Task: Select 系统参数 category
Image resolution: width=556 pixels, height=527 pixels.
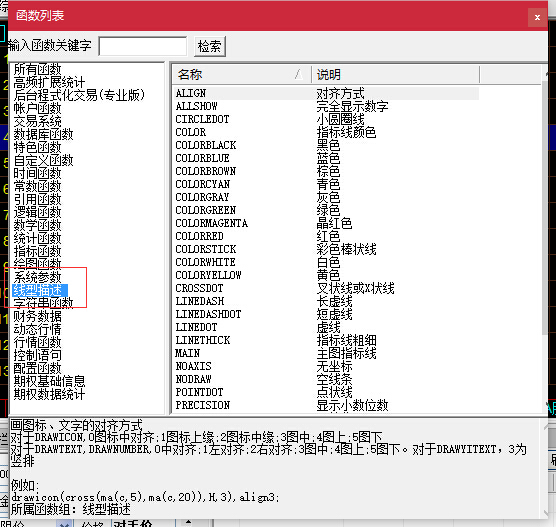Action: click(x=37, y=277)
